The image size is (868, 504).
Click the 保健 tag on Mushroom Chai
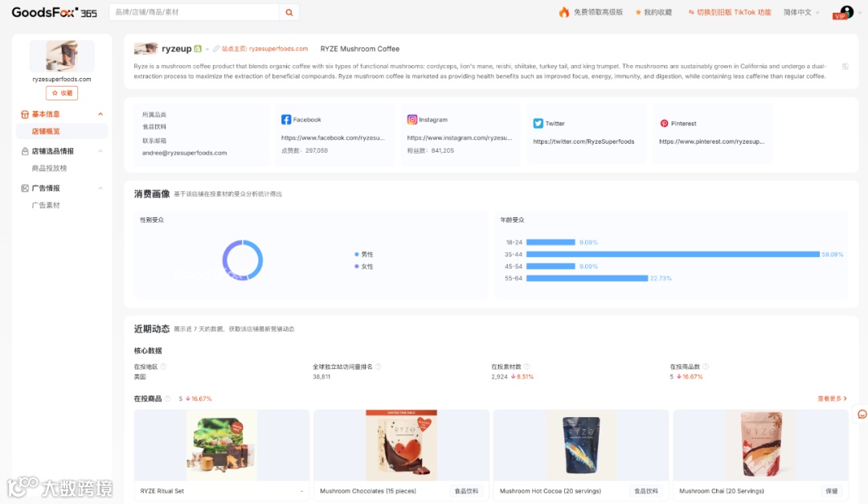click(832, 491)
